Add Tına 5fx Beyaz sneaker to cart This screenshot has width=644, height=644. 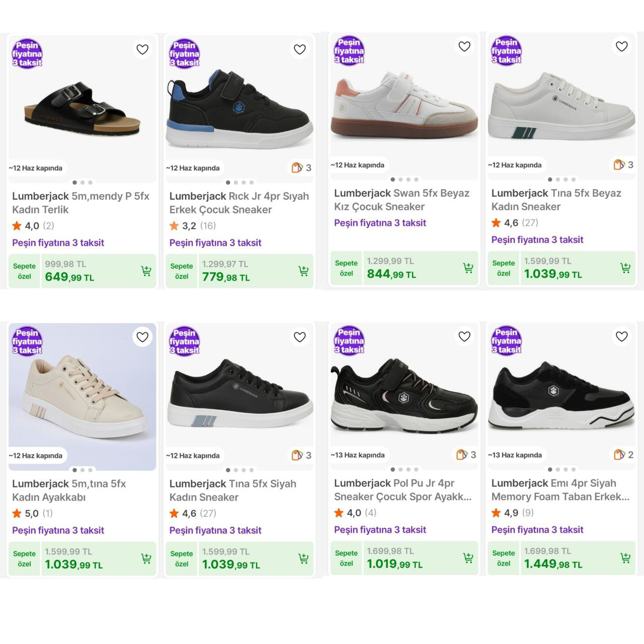pyautogui.click(x=625, y=268)
